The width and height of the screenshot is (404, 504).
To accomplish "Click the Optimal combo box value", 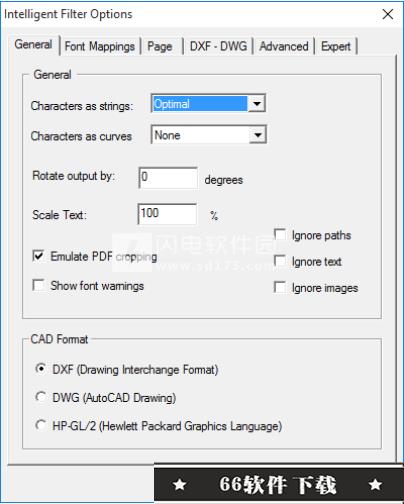I will tap(200, 104).
